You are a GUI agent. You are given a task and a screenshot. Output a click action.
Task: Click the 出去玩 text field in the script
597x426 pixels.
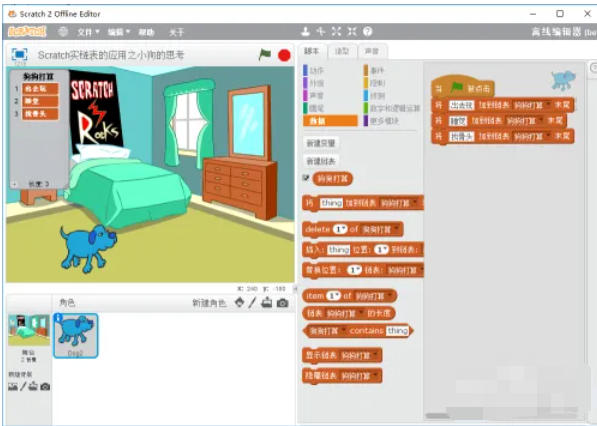[x=461, y=105]
